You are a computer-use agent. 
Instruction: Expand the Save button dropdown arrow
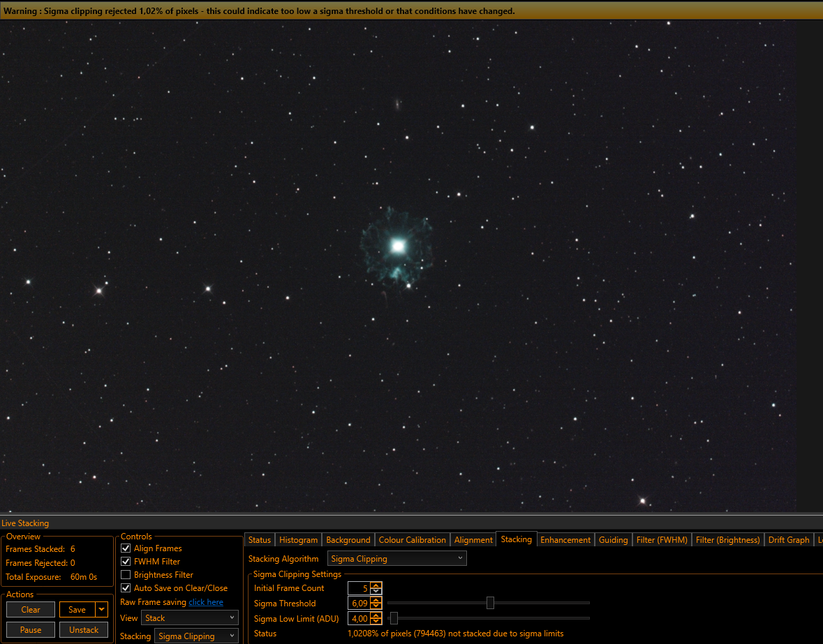point(101,609)
